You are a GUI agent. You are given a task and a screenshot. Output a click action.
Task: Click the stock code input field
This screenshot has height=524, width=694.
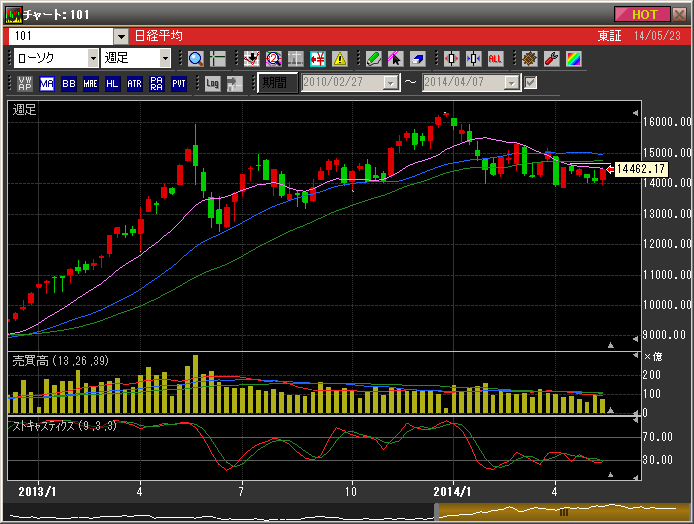[59, 36]
